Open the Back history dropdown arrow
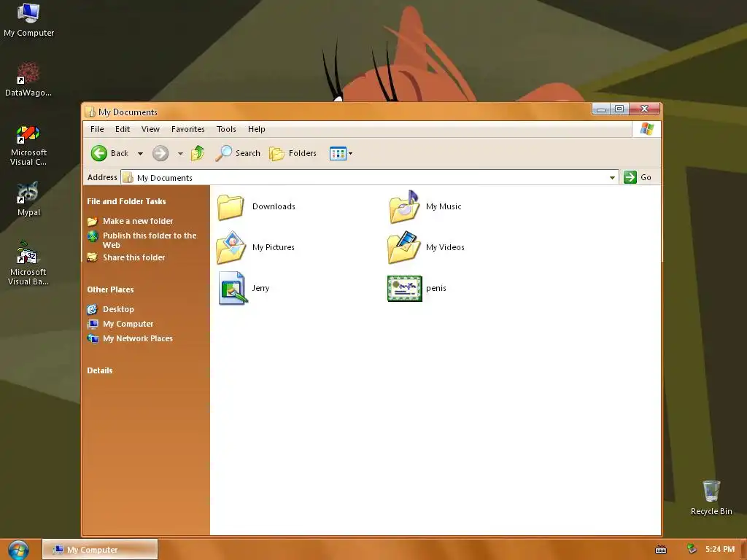The width and height of the screenshot is (747, 560). tap(140, 154)
